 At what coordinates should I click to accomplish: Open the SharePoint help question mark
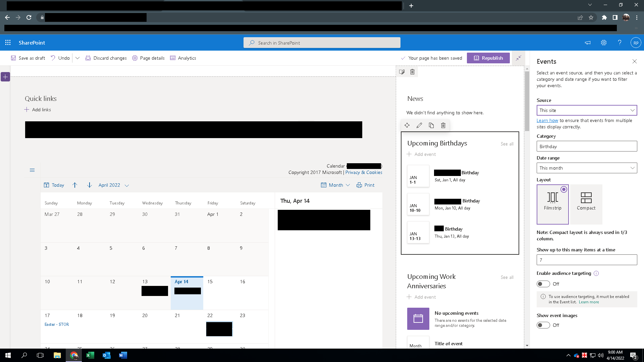tap(620, 43)
